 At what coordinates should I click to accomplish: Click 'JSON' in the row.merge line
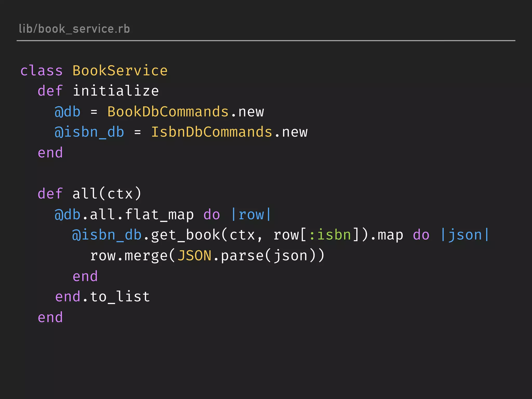point(195,256)
